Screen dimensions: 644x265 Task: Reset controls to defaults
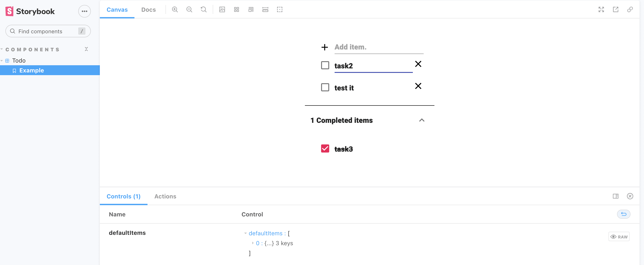[x=624, y=214]
